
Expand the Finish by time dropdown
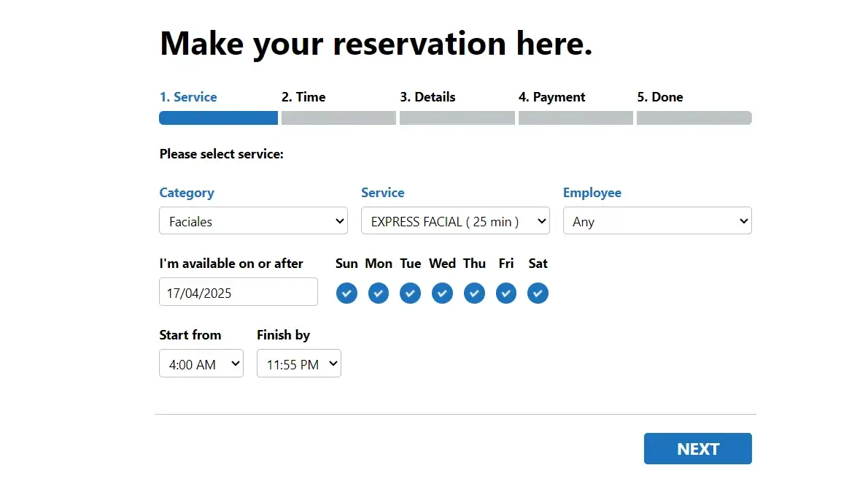click(298, 364)
